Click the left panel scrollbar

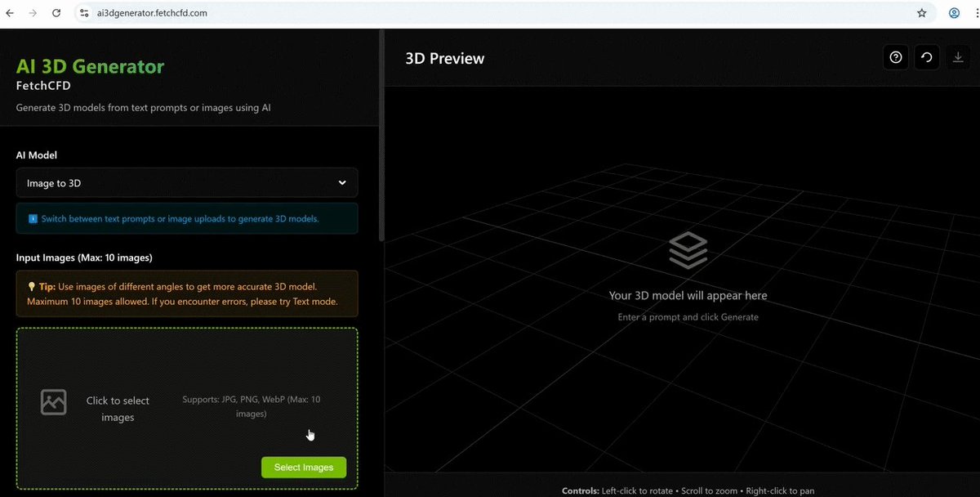tap(381, 135)
